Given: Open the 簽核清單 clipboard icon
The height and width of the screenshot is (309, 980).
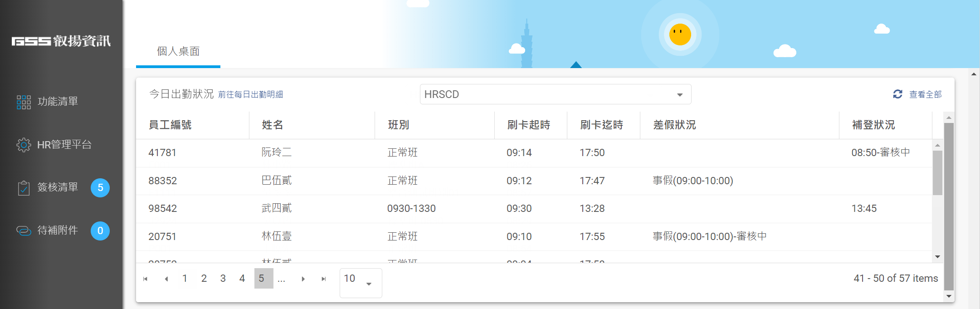Looking at the screenshot, I should pyautogui.click(x=24, y=188).
